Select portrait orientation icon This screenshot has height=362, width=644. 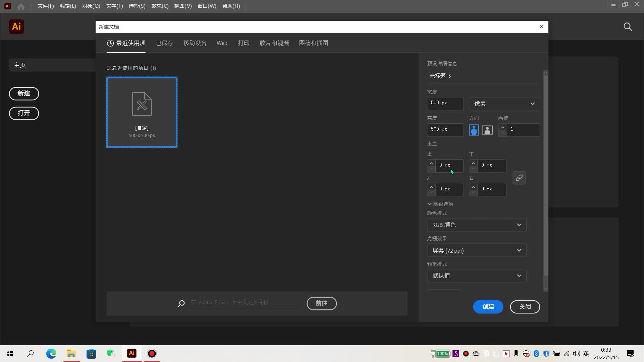tap(474, 130)
